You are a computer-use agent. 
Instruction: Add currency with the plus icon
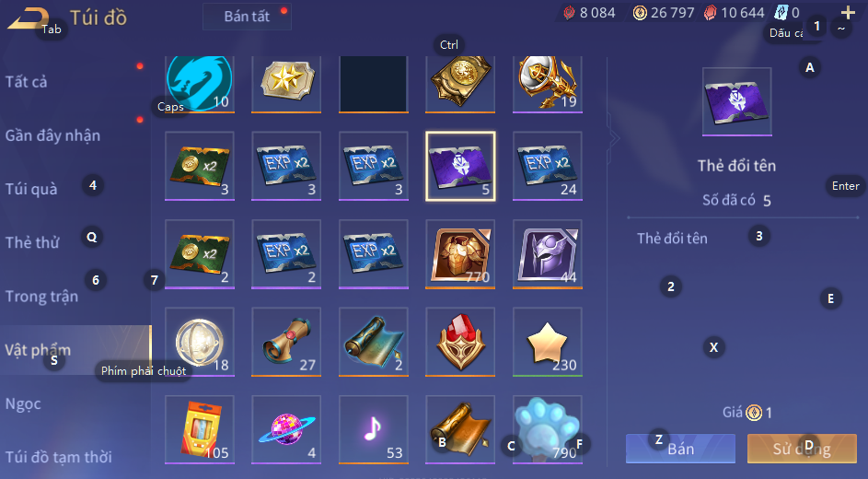point(848,12)
